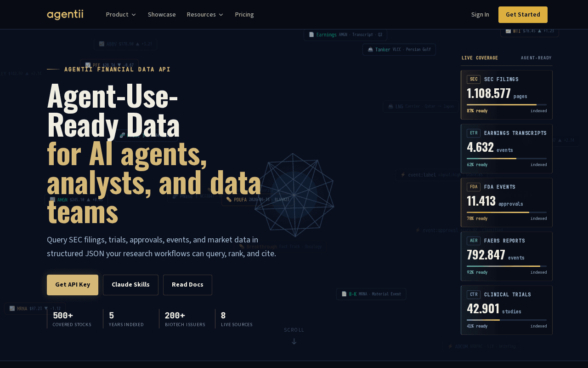Click the "EARNINGS TRANSCRIPTS" card title
This screenshot has height=368, width=588.
515,133
